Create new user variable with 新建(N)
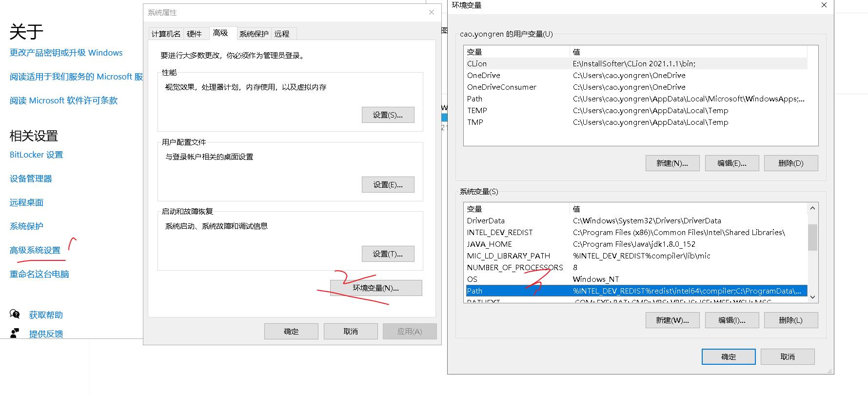868x395 pixels. (x=672, y=163)
